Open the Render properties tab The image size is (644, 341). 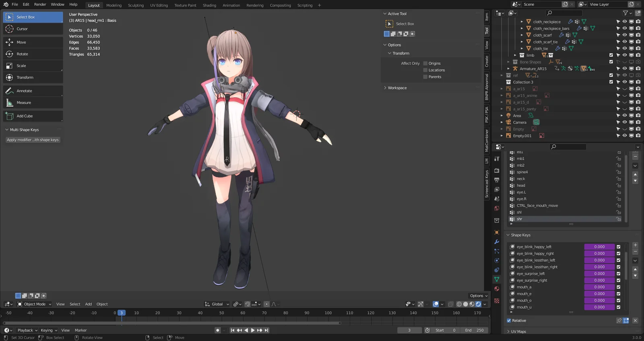[x=497, y=170]
